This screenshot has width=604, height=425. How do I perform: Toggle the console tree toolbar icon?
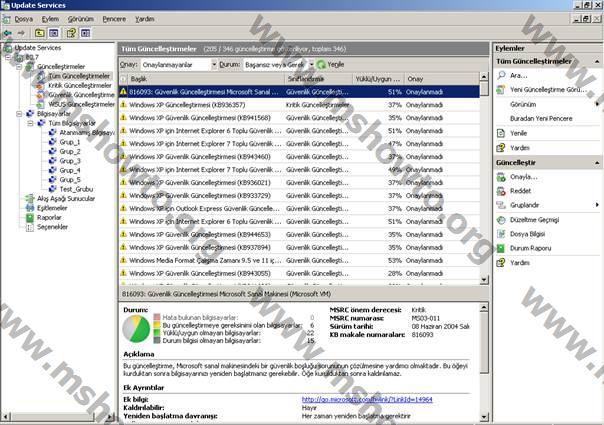(x=54, y=33)
